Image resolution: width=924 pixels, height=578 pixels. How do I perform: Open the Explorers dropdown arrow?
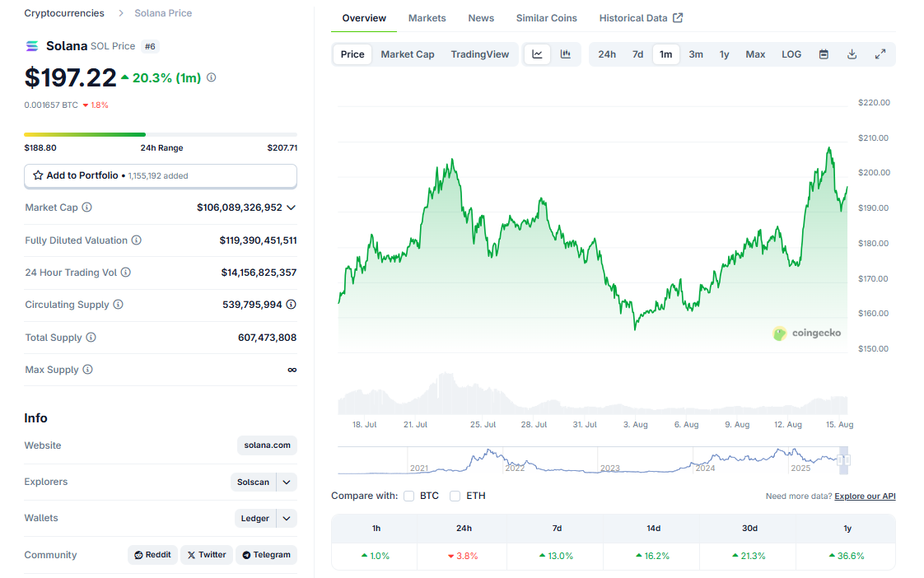pyautogui.click(x=287, y=482)
